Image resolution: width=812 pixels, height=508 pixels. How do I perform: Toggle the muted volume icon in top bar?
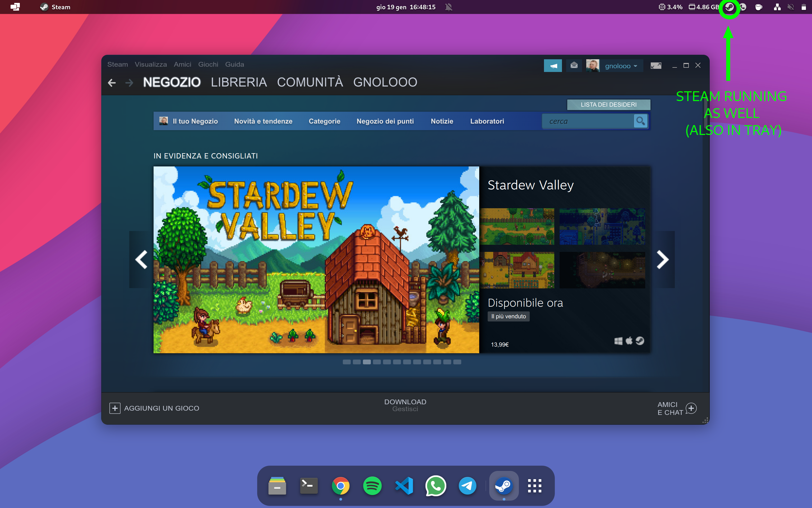(791, 7)
